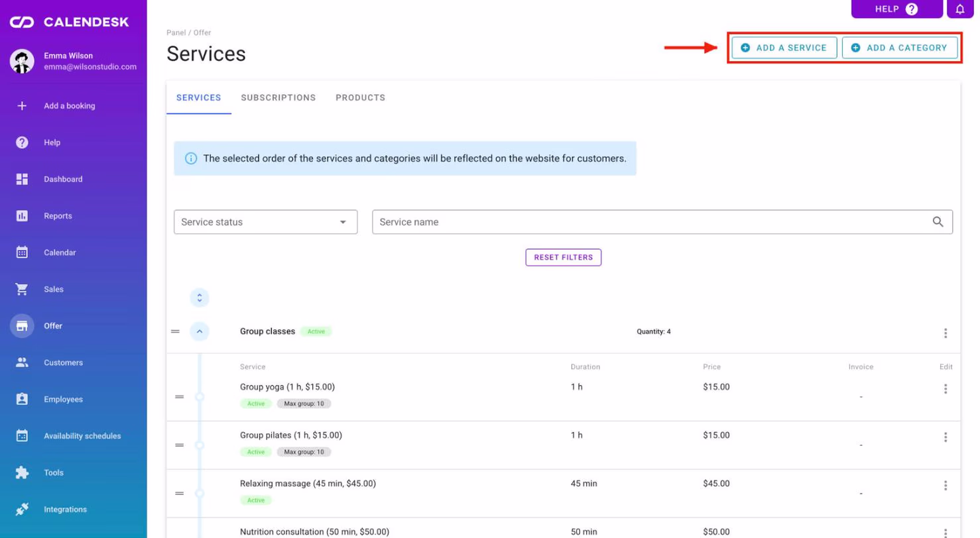Collapse the Group classes category

pos(200,331)
